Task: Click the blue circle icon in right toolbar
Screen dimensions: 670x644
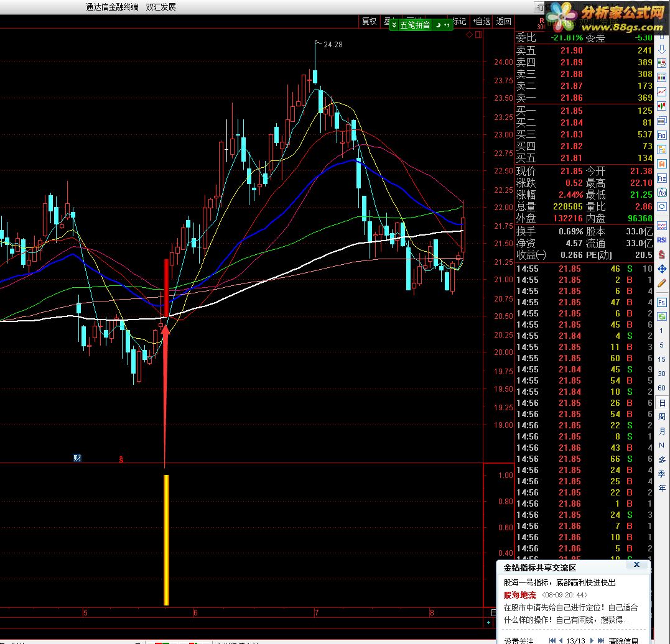Action: (x=661, y=207)
